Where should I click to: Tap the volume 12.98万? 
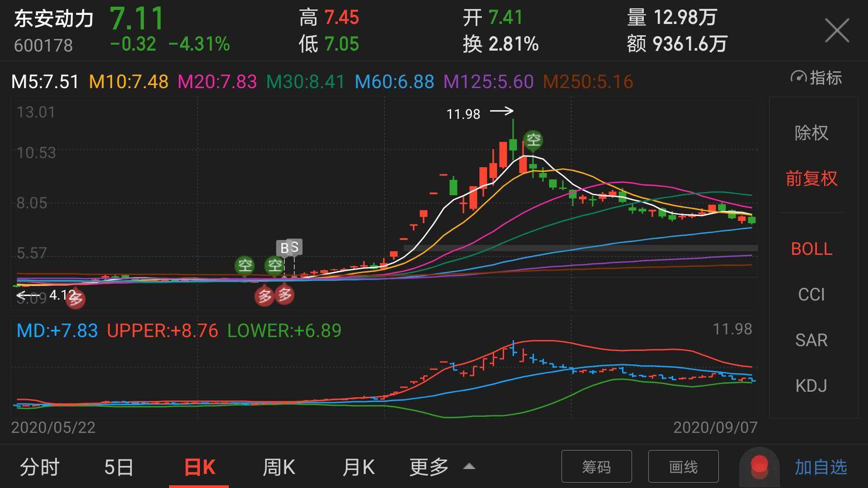tap(685, 18)
